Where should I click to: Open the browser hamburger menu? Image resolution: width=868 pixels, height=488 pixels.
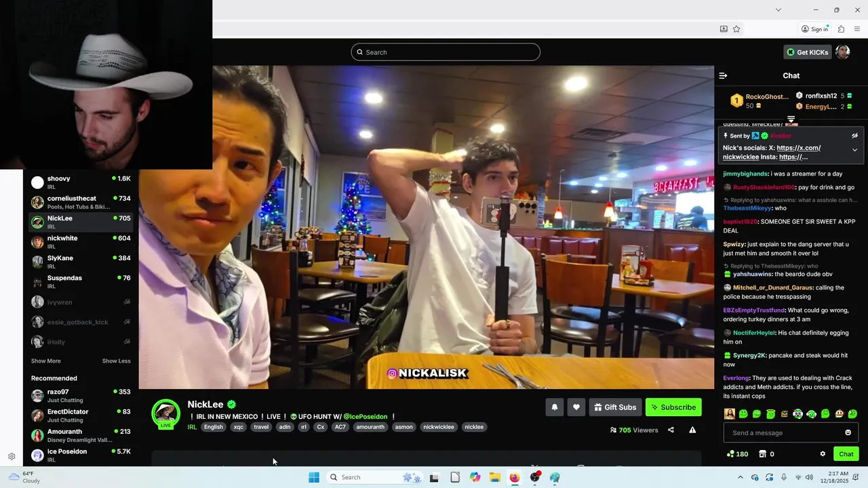click(x=858, y=29)
